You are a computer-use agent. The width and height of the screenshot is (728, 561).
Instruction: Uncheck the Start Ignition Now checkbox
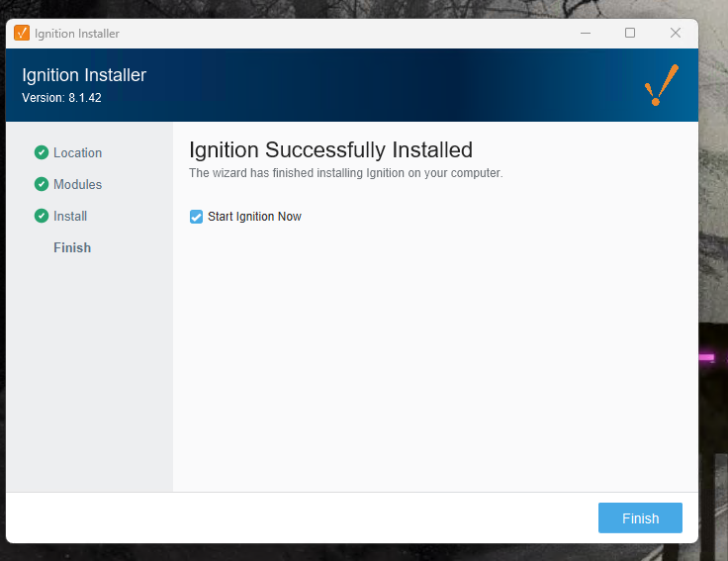[196, 217]
